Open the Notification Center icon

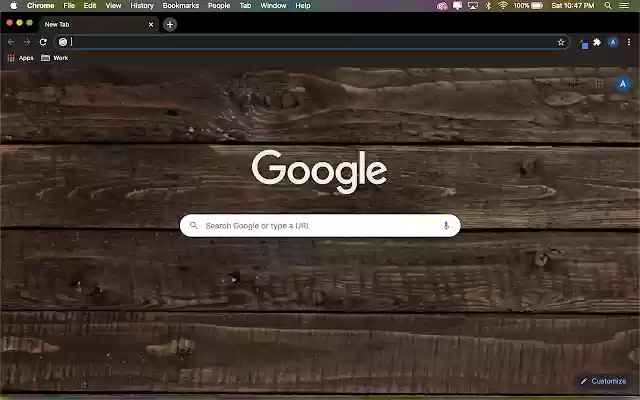click(x=624, y=5)
